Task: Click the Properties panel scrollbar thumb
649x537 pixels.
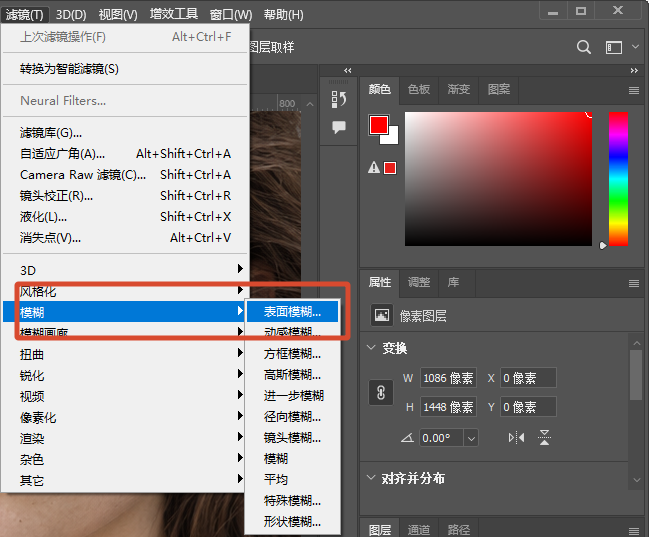Action: pyautogui.click(x=636, y=375)
